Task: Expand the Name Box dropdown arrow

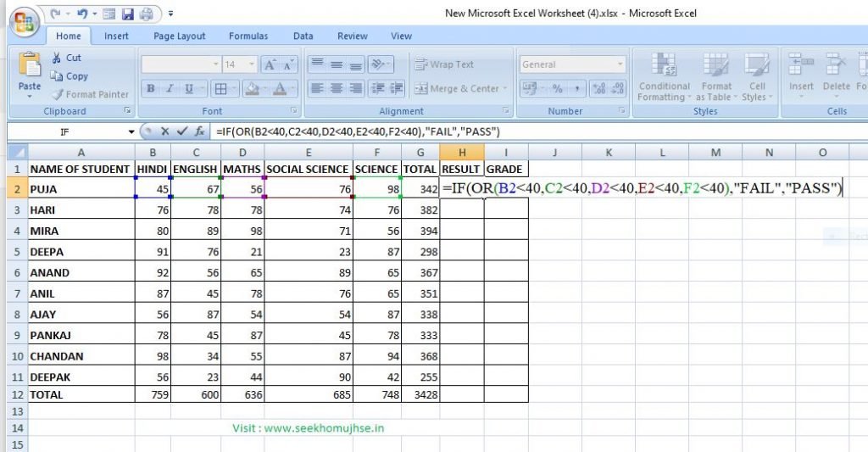Action: click(x=131, y=132)
